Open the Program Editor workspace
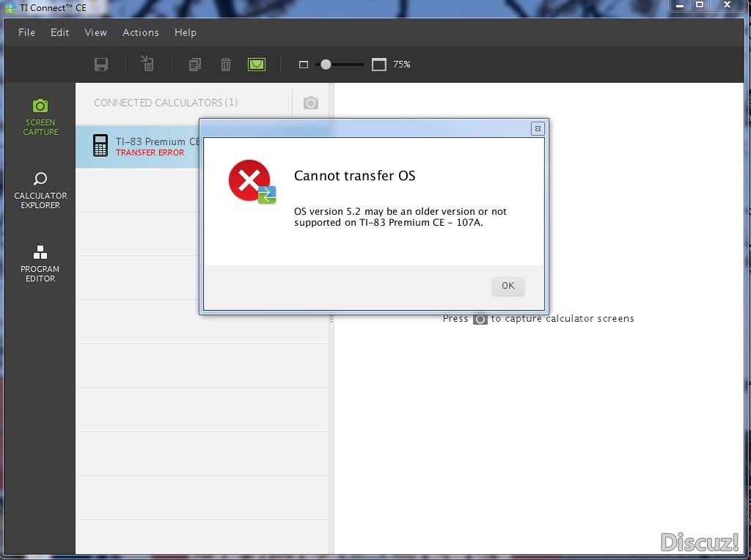 point(40,264)
